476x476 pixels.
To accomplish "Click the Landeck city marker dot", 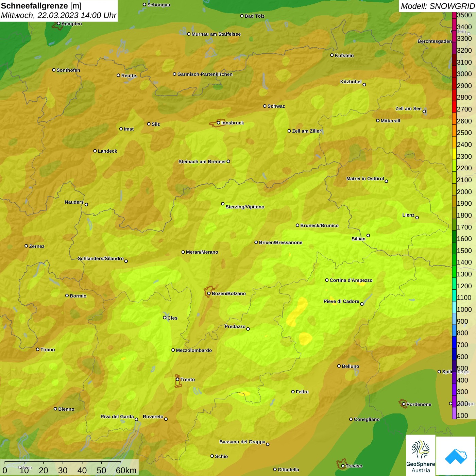I will pos(95,151).
